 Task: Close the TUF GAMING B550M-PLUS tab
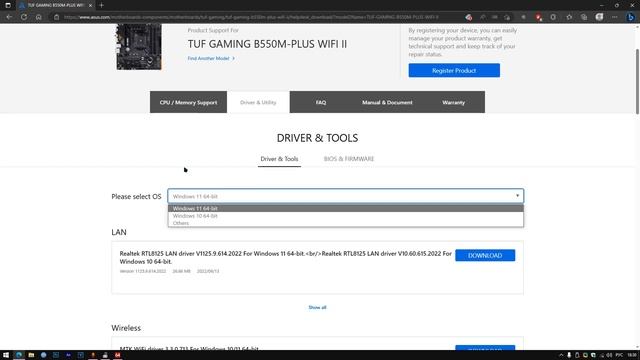pos(90,5)
